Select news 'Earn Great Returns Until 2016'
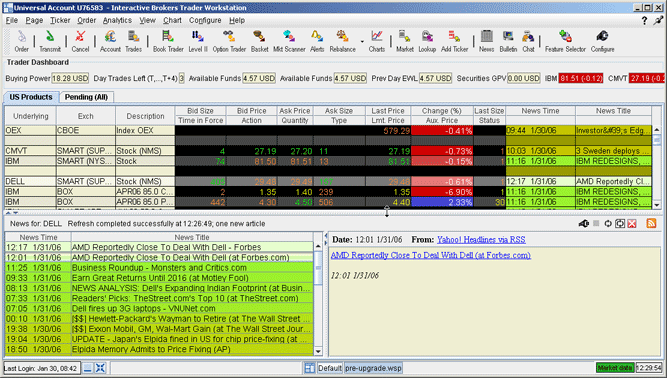This screenshot has height=378, width=667. coord(159,278)
